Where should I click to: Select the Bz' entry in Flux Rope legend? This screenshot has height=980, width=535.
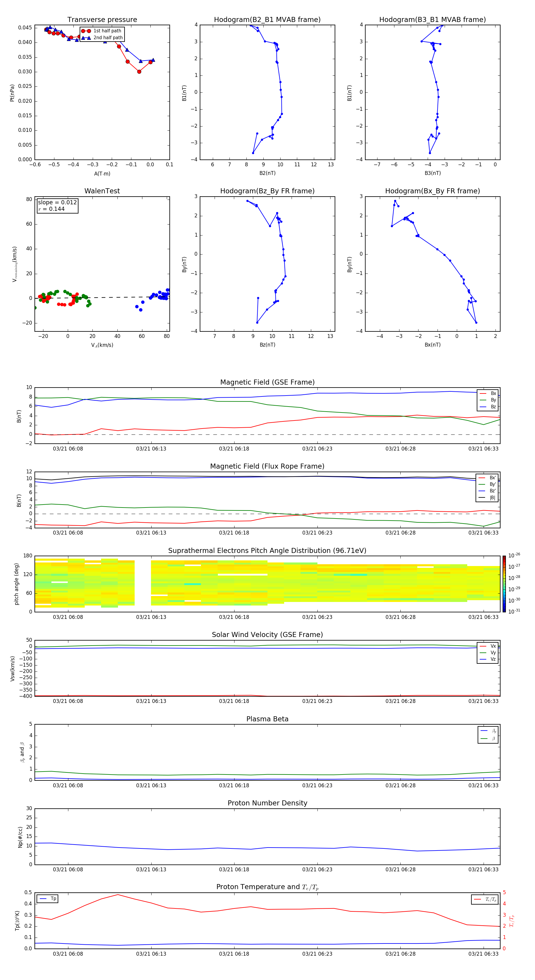click(487, 491)
